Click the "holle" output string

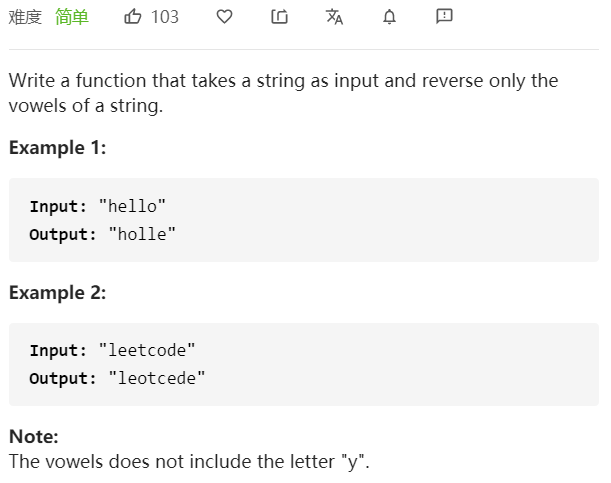pyautogui.click(x=142, y=234)
